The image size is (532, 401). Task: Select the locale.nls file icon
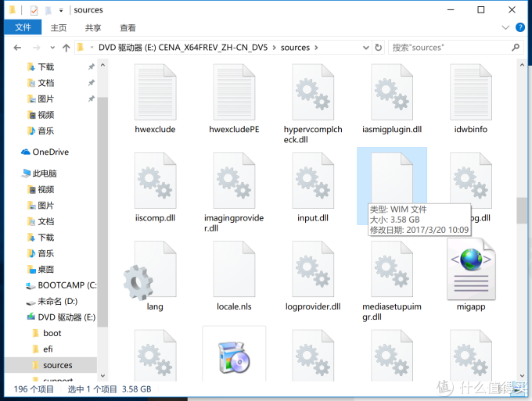[x=234, y=269]
